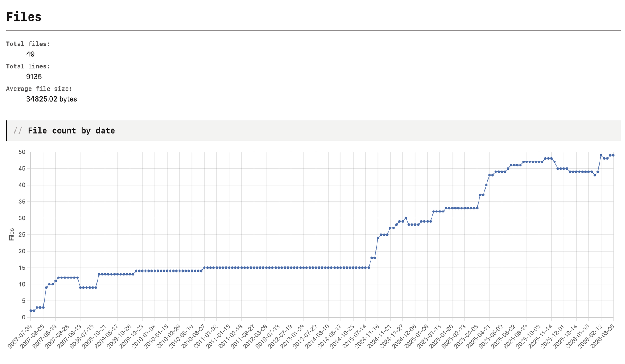Select the last data point at 49 files
Viewport: 625px width, 364px height.
point(613,155)
